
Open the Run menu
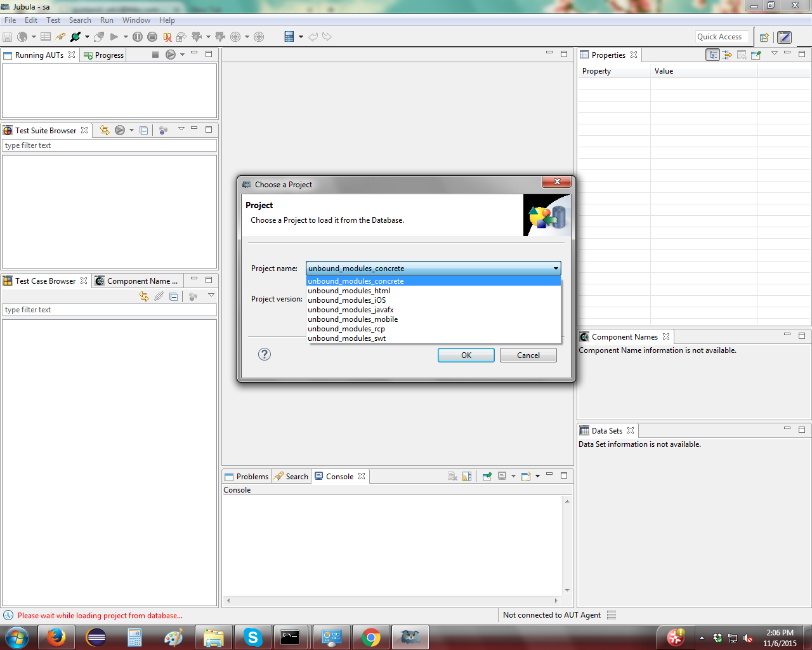107,20
